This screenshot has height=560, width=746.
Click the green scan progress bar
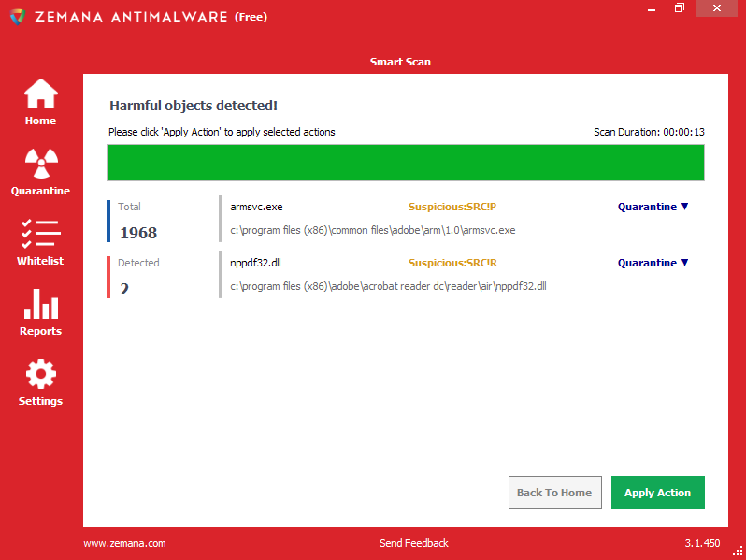(x=406, y=163)
